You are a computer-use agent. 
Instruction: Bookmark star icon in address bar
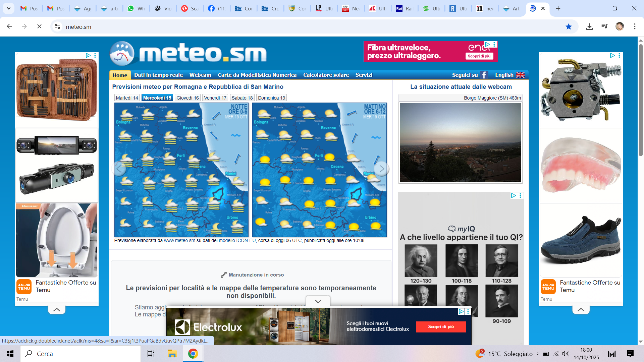point(569,26)
